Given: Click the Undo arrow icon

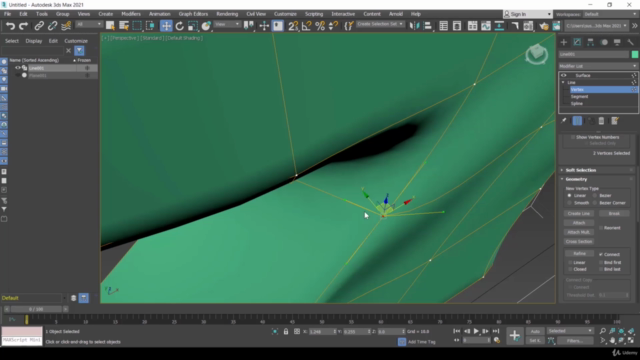Looking at the screenshot, I should click(x=10, y=26).
